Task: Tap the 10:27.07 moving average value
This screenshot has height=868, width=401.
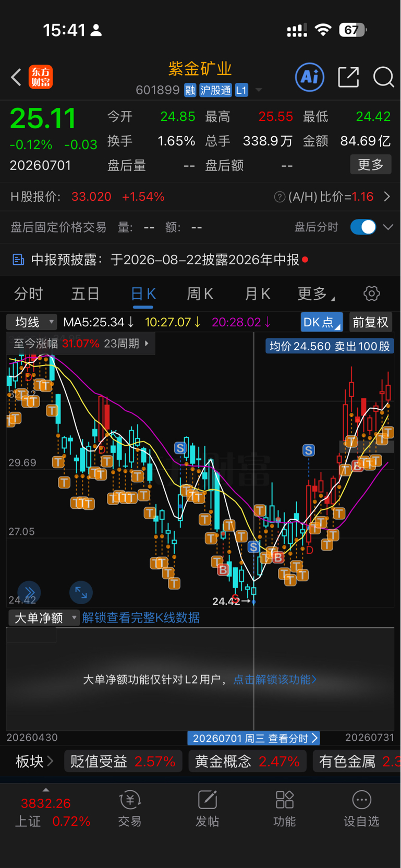Action: pos(173,322)
